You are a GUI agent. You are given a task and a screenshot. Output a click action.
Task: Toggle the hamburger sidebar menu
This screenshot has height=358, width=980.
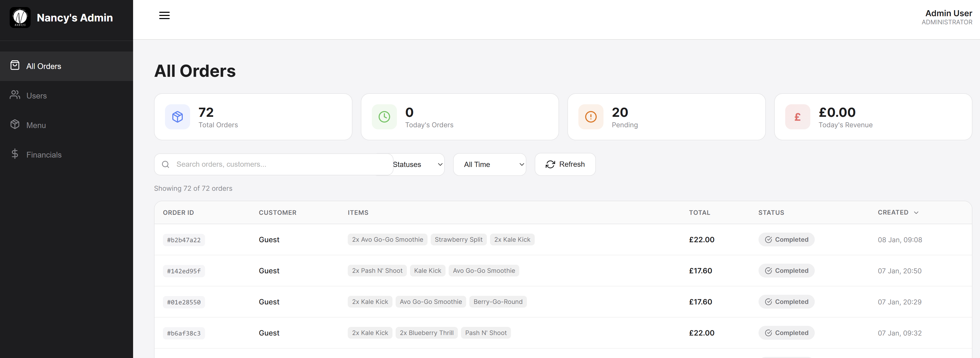click(x=164, y=16)
